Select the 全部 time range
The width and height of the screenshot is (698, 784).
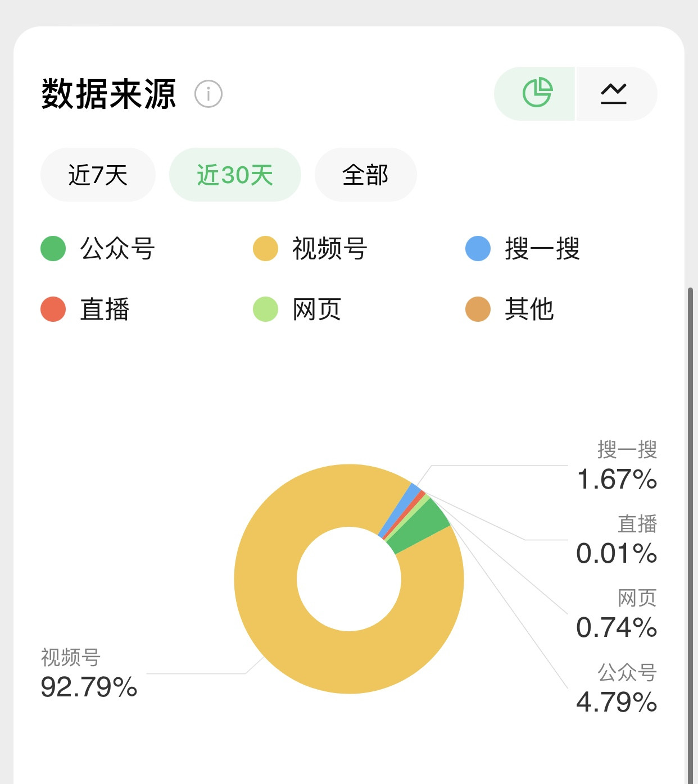click(x=365, y=175)
